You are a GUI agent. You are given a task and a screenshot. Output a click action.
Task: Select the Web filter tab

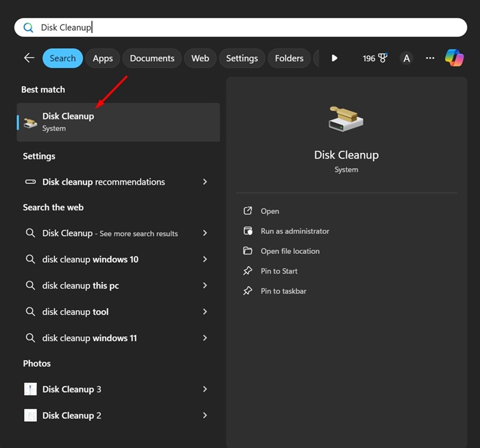tap(200, 58)
